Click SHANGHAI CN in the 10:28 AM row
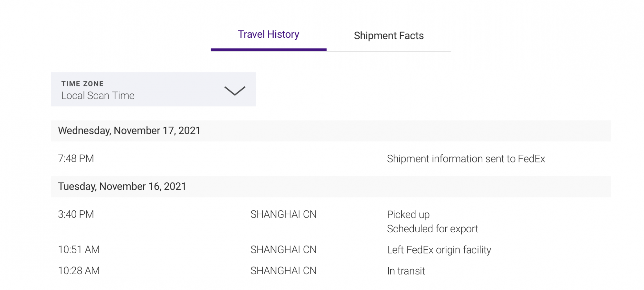 click(x=283, y=271)
